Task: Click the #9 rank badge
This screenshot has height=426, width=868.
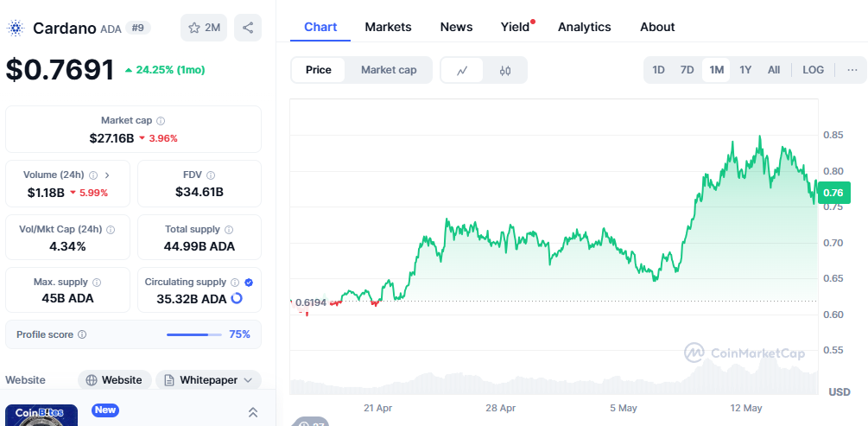Action: coord(138,28)
